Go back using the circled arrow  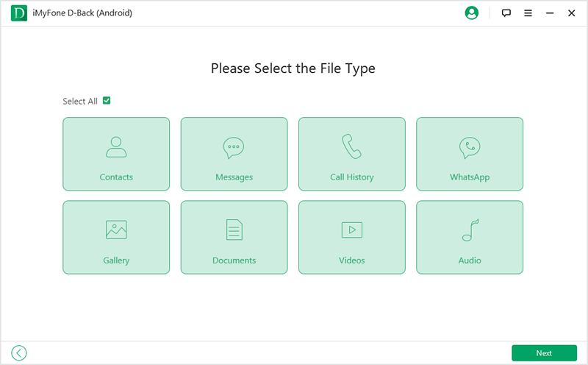(19, 353)
